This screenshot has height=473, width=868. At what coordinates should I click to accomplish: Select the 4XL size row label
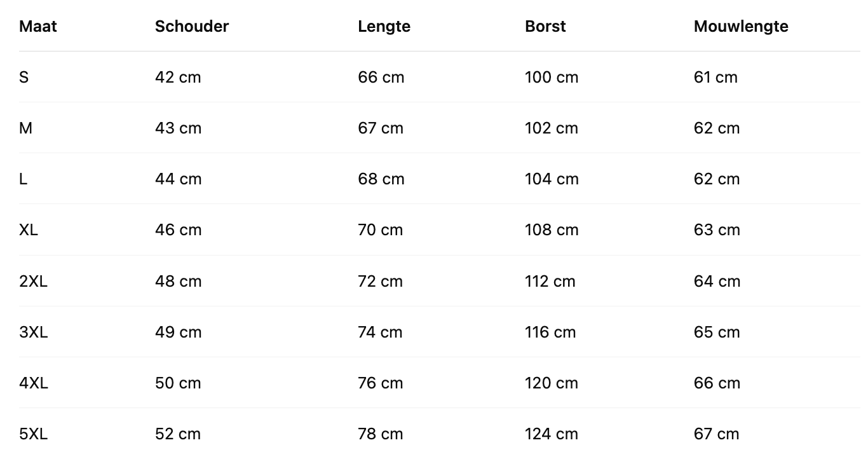tap(34, 383)
